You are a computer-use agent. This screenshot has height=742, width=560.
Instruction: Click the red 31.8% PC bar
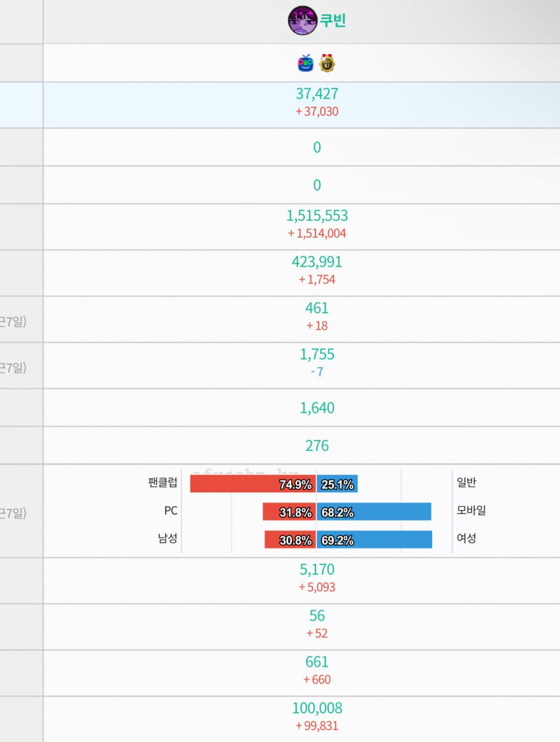pos(289,511)
